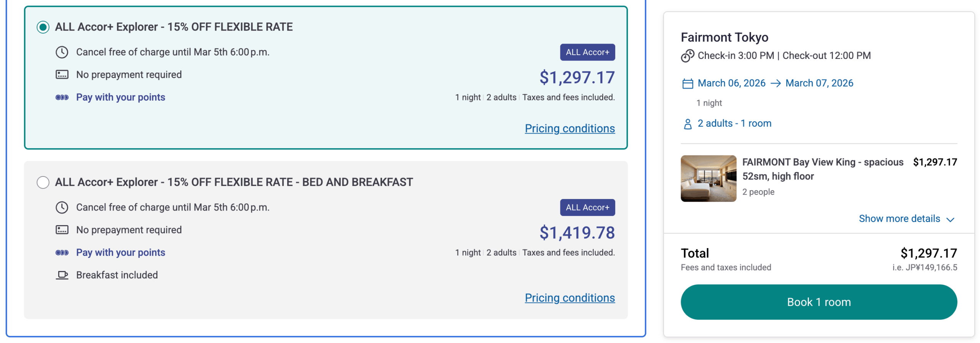This screenshot has width=980, height=343.
Task: Click the breakfast cup icon
Action: [x=62, y=274]
